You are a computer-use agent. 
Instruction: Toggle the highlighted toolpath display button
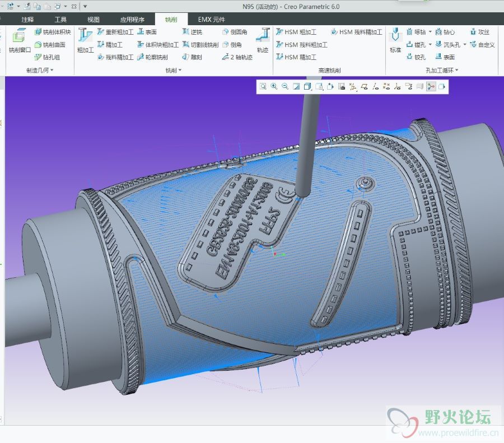coord(431,86)
